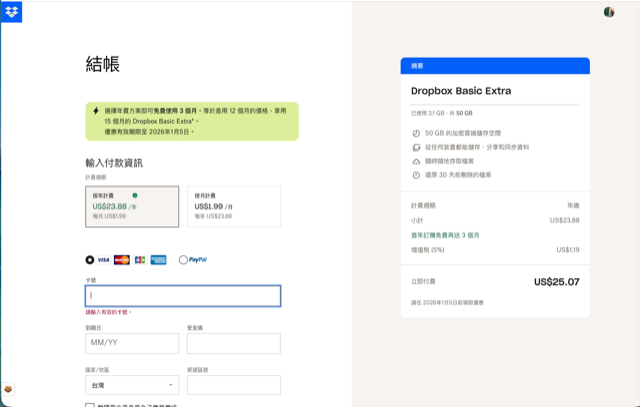Open cookie preferences icon
The width and height of the screenshot is (640, 407).
coord(8,389)
